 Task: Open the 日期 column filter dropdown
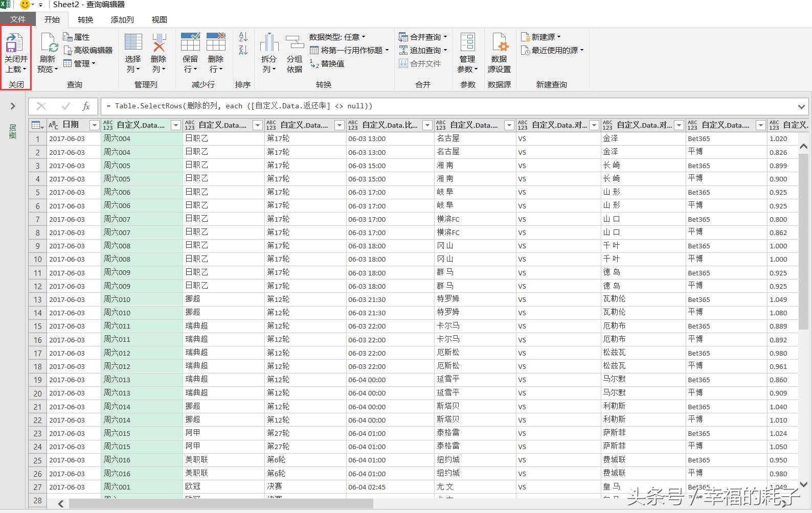click(94, 125)
